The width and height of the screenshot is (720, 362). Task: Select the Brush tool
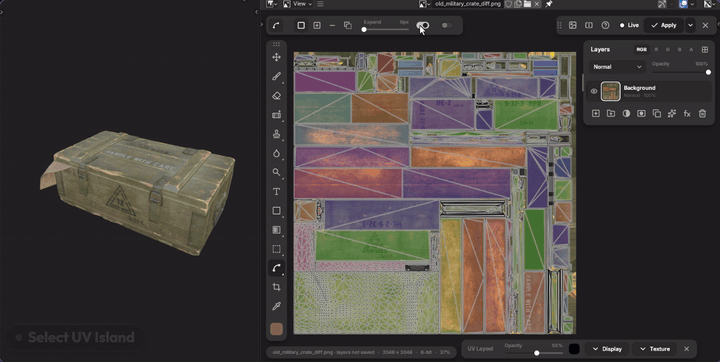pos(276,76)
